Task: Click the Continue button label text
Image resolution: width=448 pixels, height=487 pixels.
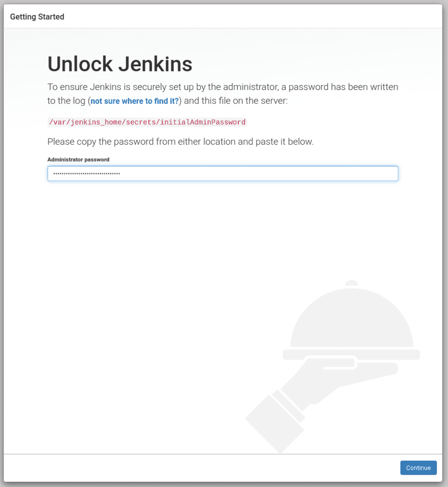Action: [x=418, y=467]
